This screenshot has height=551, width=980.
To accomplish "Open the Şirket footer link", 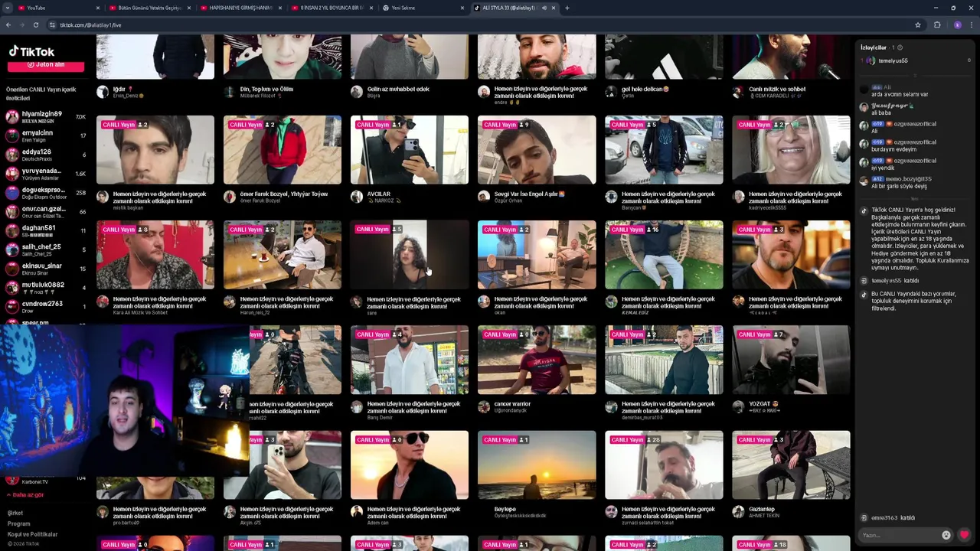I will pos(15,513).
